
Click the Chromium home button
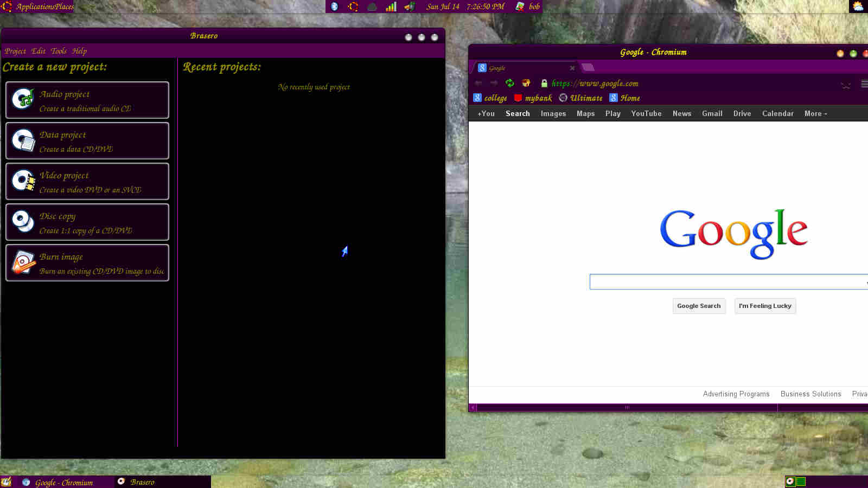526,83
